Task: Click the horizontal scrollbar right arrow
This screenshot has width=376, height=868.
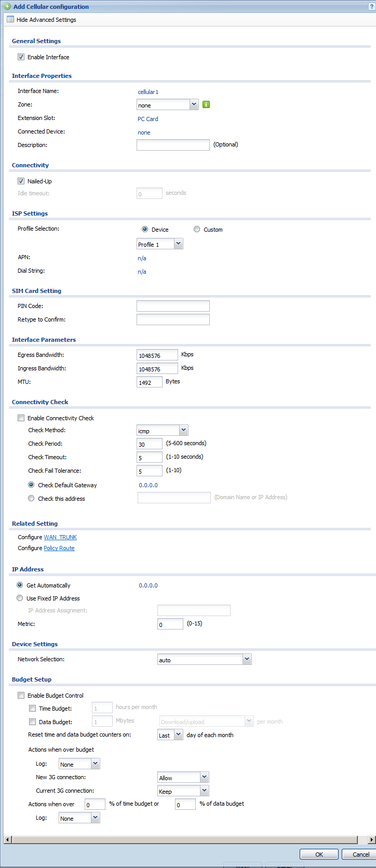Action: point(372,840)
